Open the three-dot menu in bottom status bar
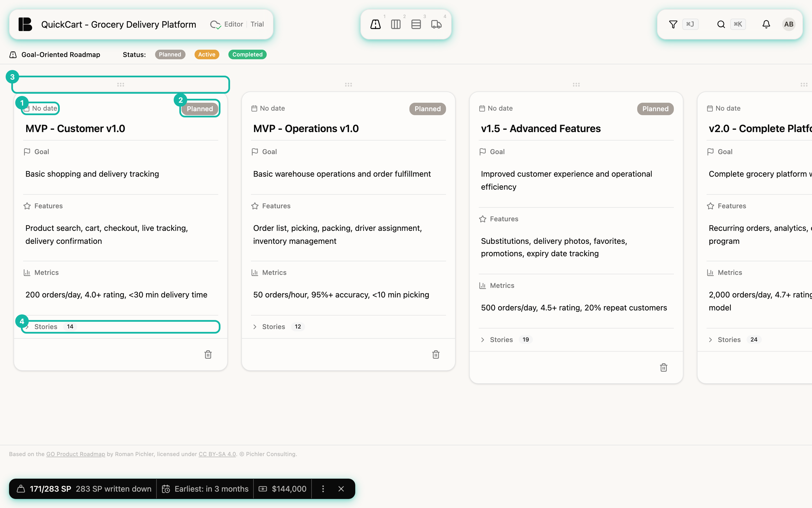This screenshot has width=812, height=508. [x=323, y=489]
